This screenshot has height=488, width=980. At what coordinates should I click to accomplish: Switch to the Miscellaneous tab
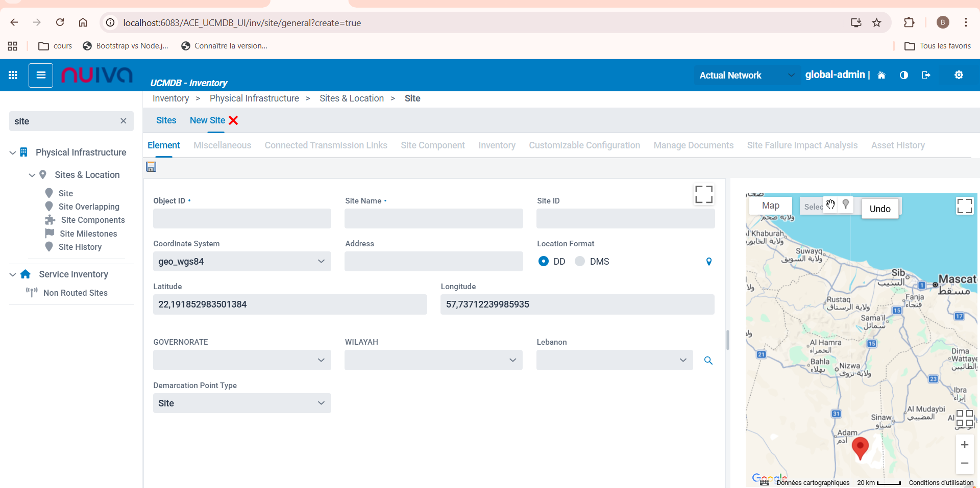click(222, 145)
